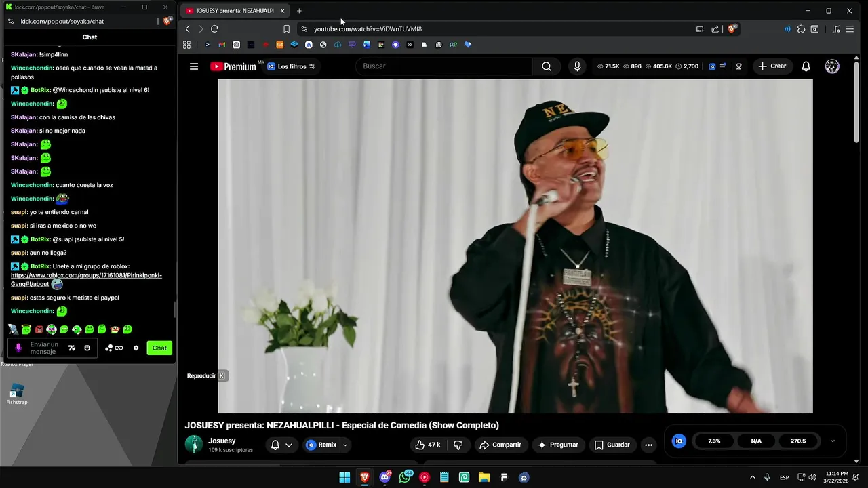This screenshot has height=488, width=868.
Task: Open File Explorer from the taskbar
Action: 484,477
